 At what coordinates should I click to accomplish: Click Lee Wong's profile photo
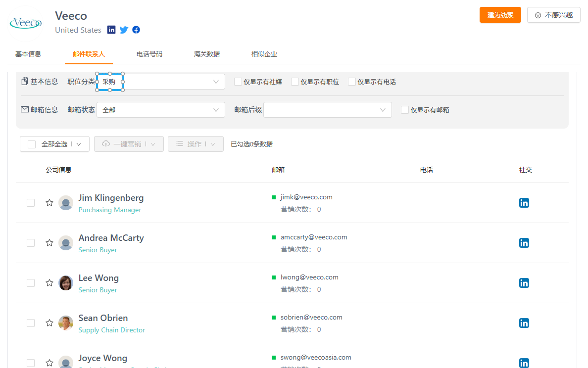coord(66,283)
